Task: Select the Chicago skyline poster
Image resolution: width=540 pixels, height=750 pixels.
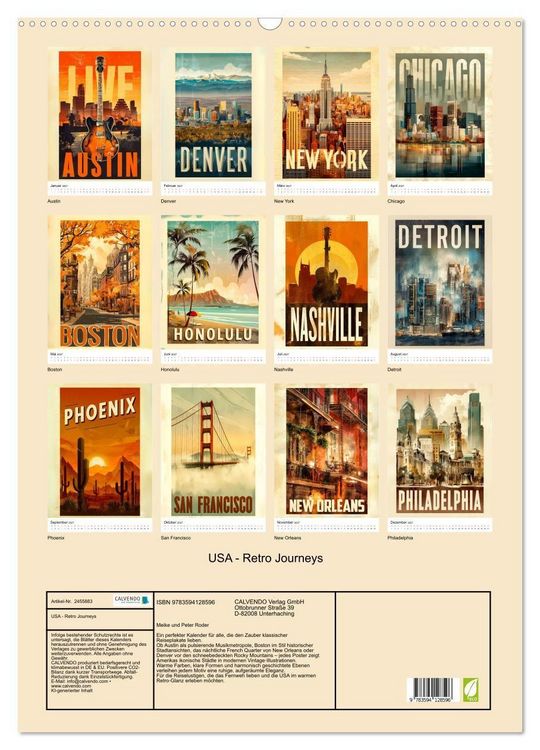Action: (x=440, y=115)
